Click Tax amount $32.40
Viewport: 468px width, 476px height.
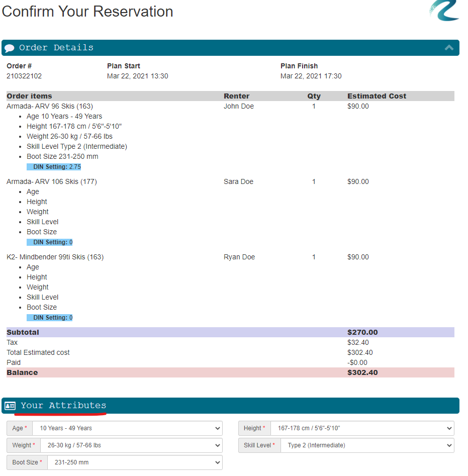[358, 342]
